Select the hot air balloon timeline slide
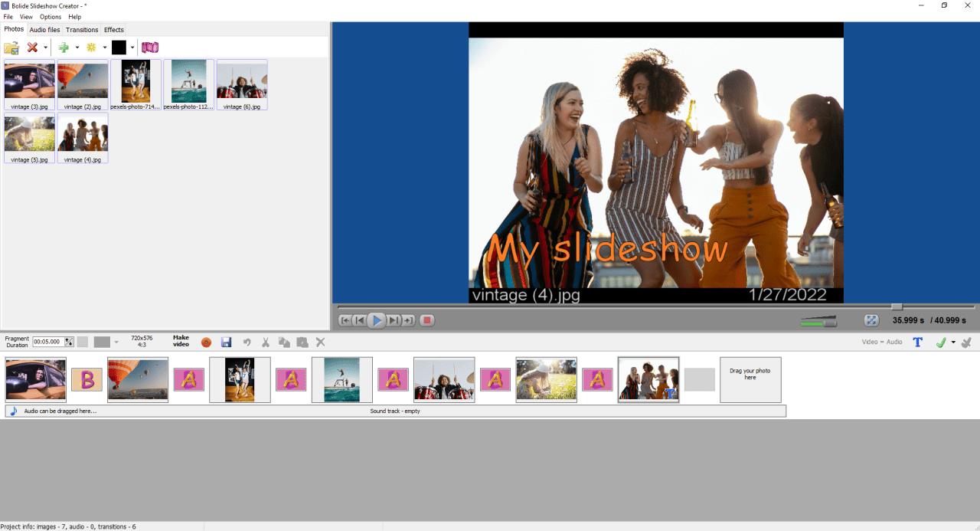This screenshot has height=531, width=980. (138, 380)
